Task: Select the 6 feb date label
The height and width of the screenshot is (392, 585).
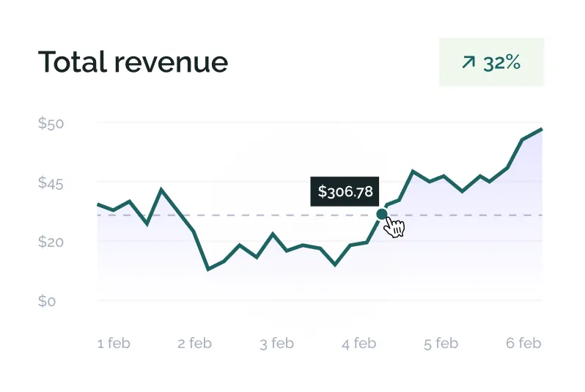Action: point(523,343)
